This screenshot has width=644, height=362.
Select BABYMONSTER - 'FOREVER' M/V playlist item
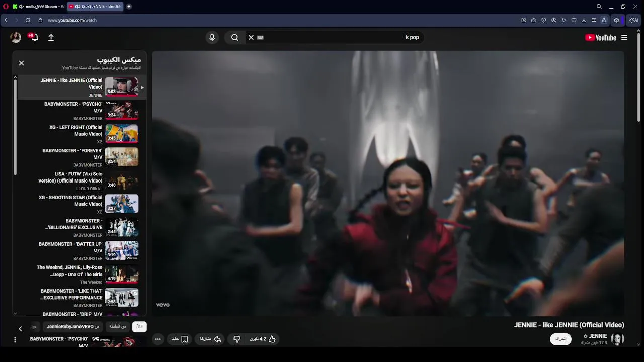tap(82, 157)
